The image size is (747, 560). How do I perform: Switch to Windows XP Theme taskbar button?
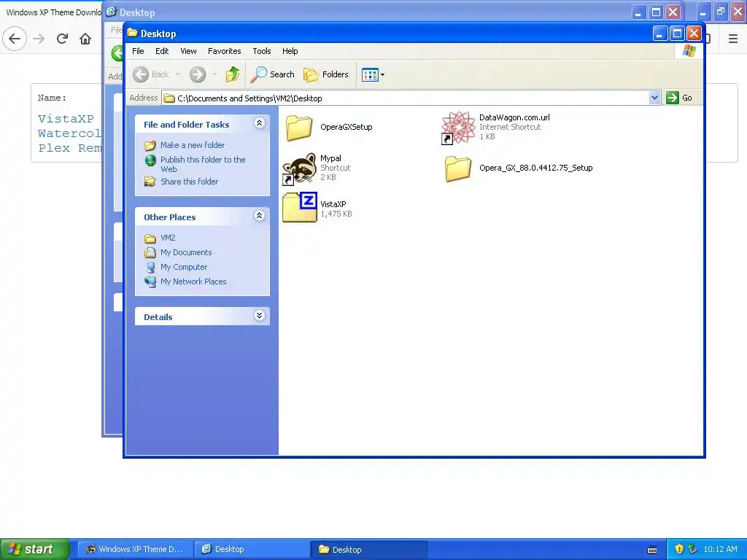point(135,549)
